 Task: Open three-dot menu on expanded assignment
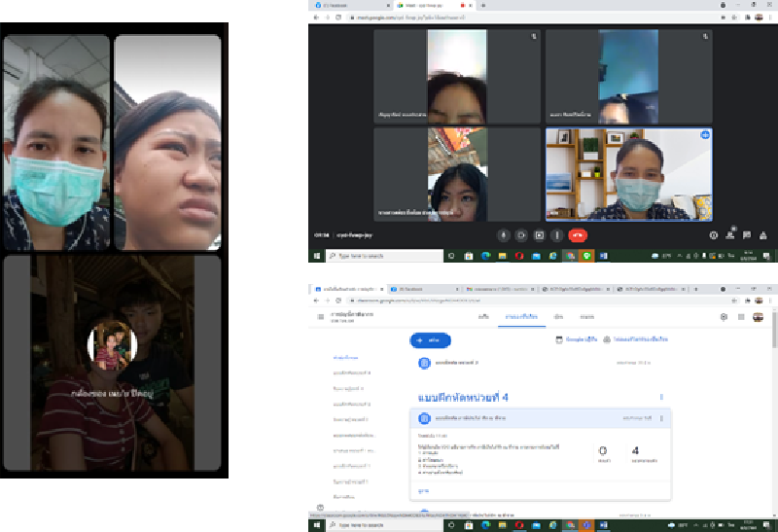pyautogui.click(x=661, y=418)
